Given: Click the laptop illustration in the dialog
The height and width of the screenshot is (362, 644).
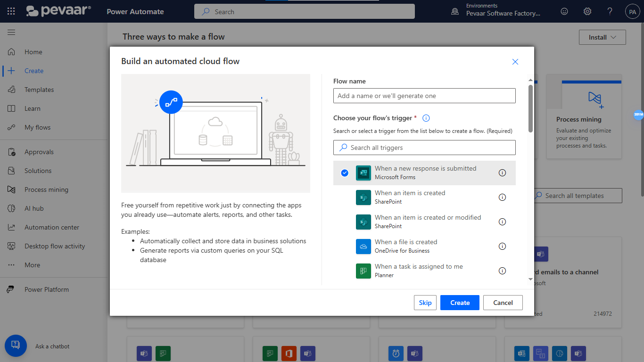Looking at the screenshot, I should coord(216,133).
